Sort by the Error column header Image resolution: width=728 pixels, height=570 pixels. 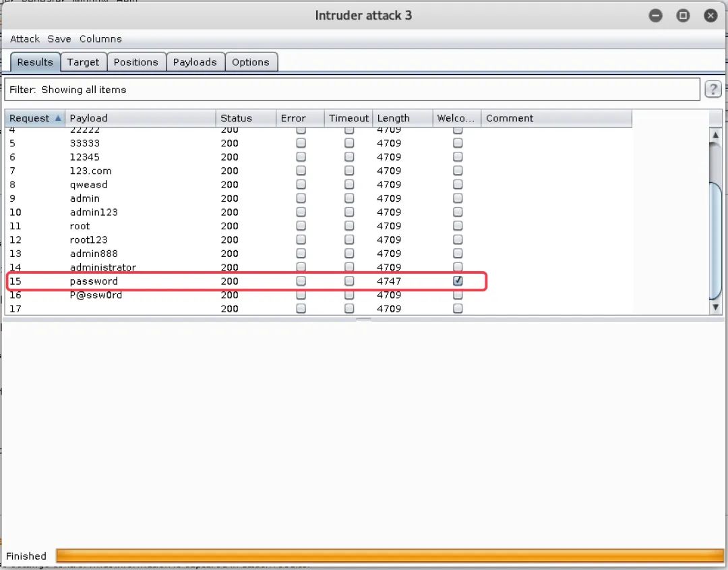point(300,118)
